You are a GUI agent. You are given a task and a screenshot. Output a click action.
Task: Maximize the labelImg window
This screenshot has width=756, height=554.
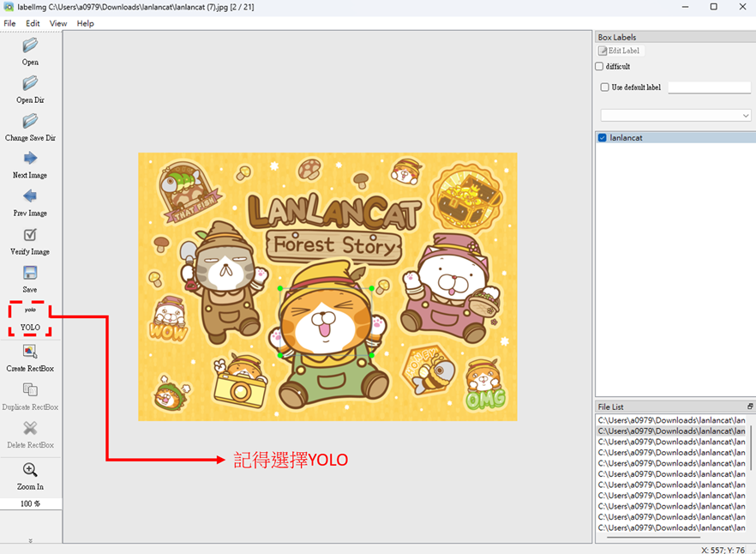click(x=713, y=7)
